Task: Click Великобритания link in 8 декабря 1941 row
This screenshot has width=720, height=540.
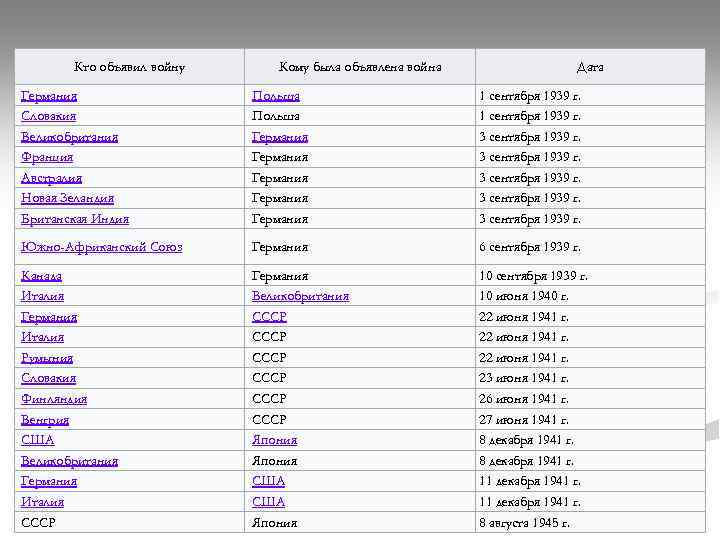Action: point(69,461)
